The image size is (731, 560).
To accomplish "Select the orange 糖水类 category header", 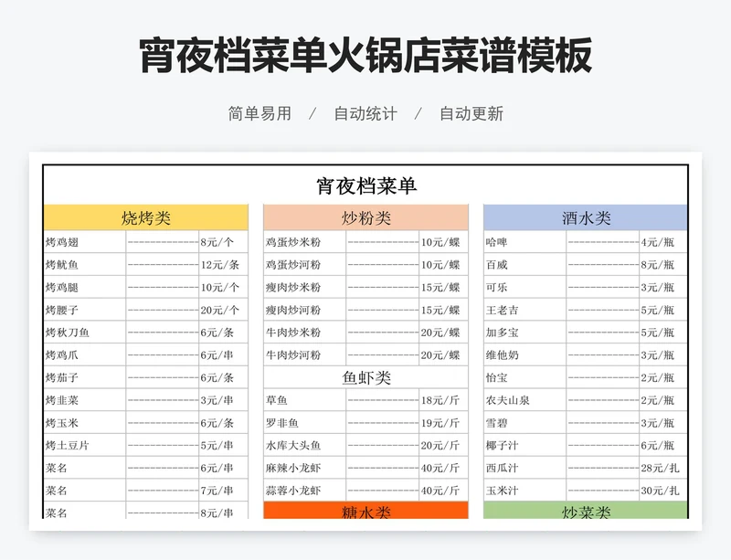I will click(365, 512).
